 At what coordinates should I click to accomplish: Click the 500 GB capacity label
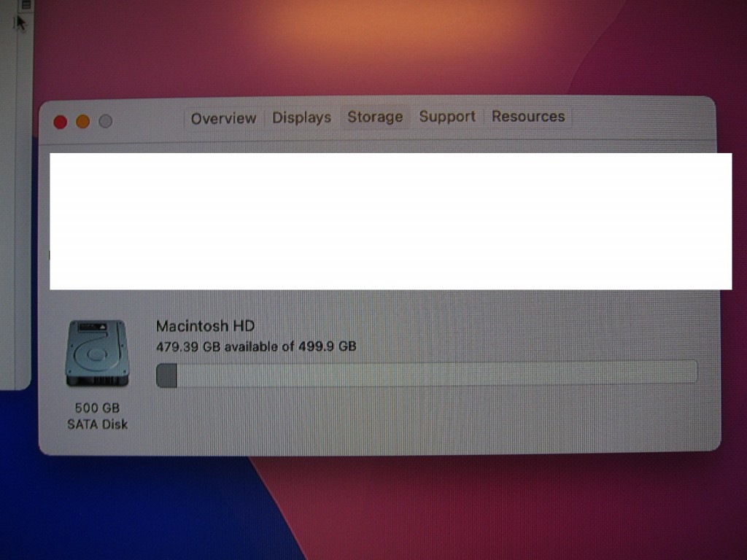(x=97, y=408)
